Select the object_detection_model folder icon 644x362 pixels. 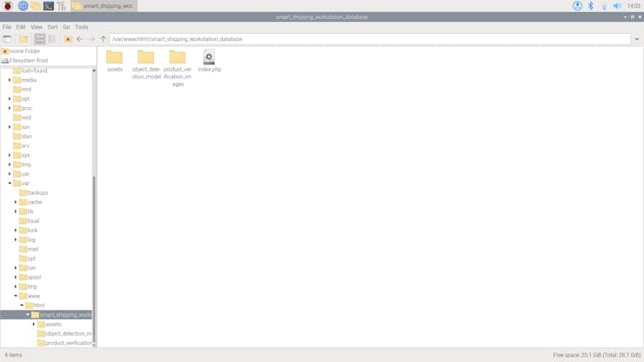coord(146,64)
